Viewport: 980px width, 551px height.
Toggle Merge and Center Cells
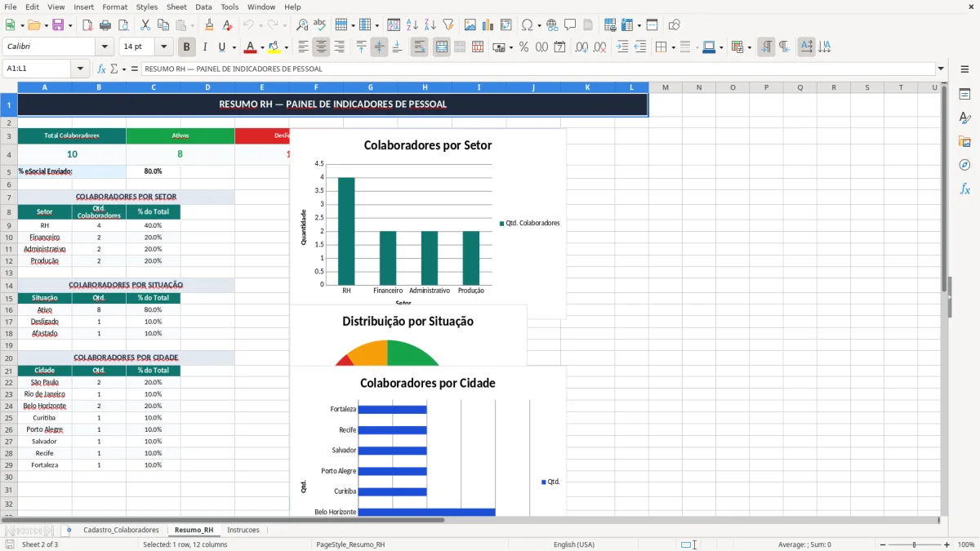(x=442, y=47)
